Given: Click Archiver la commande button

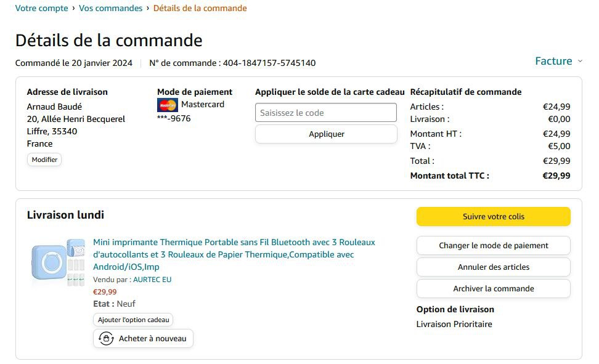Looking at the screenshot, I should [x=493, y=288].
